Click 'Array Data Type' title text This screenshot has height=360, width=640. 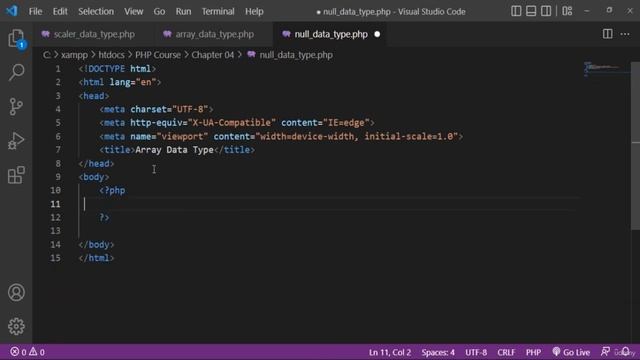[174, 150]
